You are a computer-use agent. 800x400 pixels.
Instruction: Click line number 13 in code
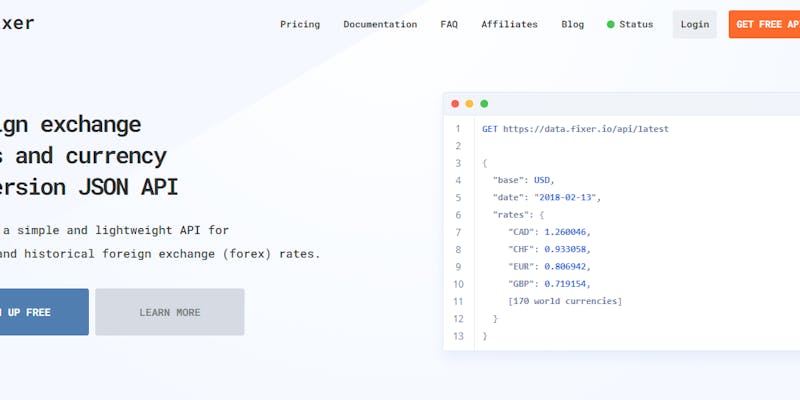click(458, 336)
